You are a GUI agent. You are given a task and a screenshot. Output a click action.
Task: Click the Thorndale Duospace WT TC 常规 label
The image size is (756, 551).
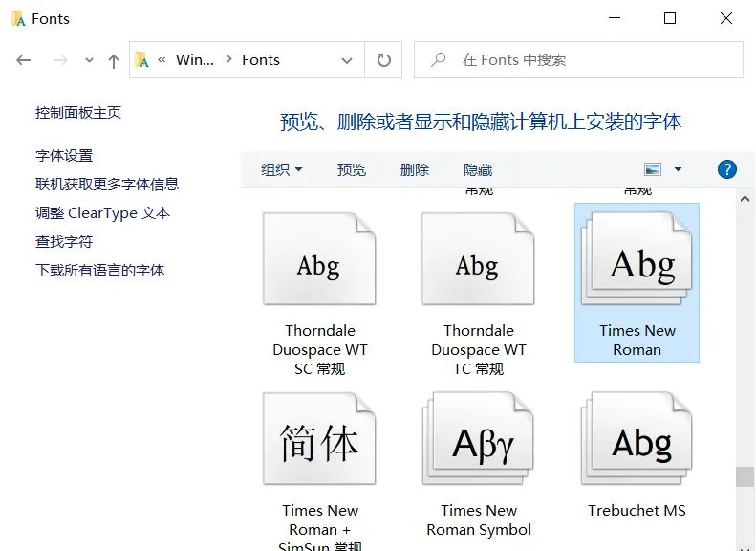[479, 349]
